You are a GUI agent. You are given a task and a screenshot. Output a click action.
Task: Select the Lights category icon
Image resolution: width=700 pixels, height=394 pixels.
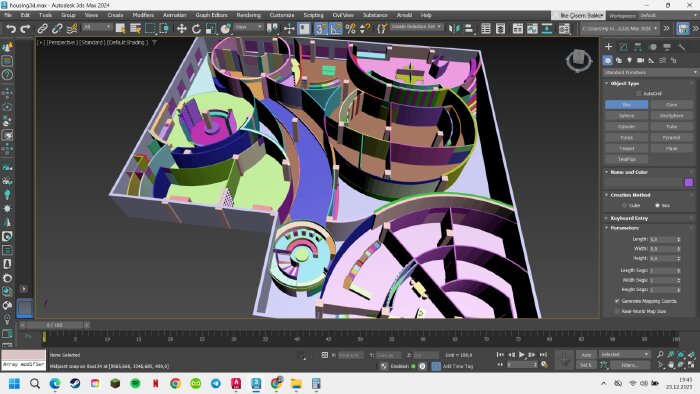click(x=629, y=60)
